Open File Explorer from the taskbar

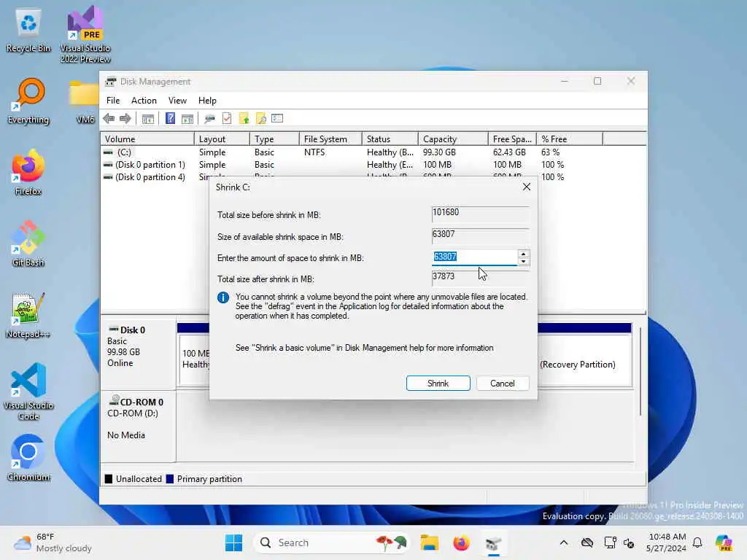click(429, 542)
